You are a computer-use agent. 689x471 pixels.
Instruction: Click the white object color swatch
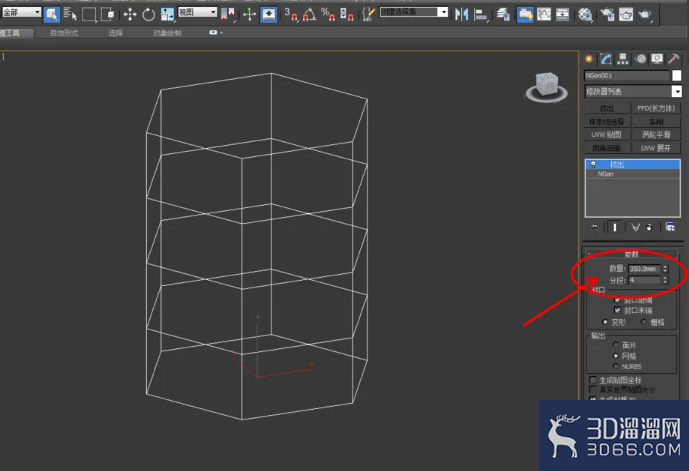click(x=677, y=76)
